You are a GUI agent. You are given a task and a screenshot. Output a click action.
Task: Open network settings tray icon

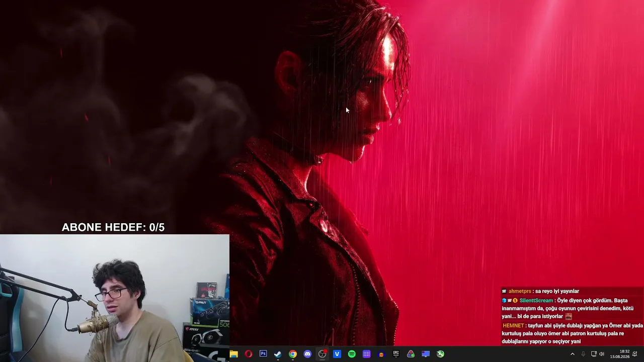594,354
